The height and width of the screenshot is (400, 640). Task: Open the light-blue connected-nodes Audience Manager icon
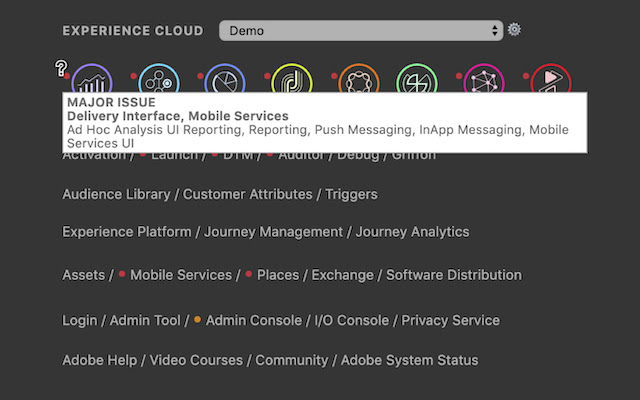coord(159,78)
